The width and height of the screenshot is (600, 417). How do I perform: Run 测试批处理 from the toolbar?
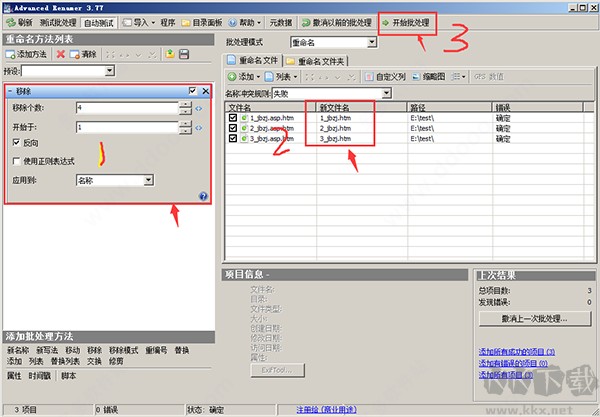click(58, 23)
